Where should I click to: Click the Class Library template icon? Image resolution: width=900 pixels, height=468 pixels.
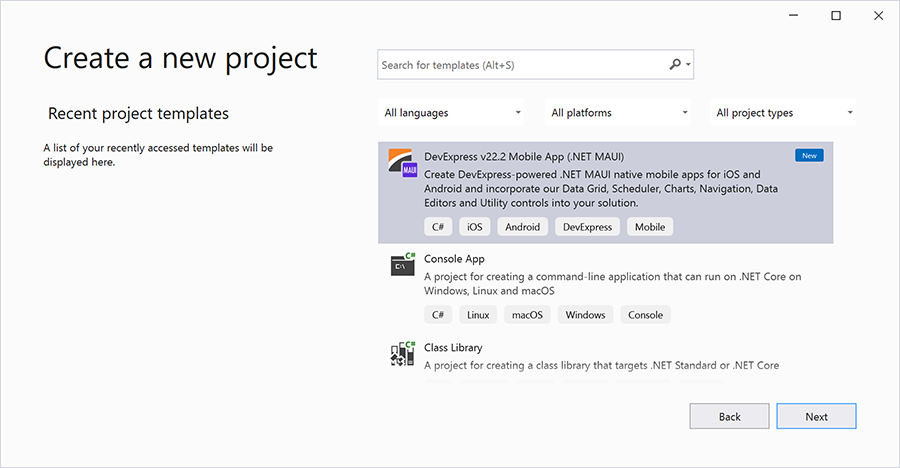click(402, 353)
